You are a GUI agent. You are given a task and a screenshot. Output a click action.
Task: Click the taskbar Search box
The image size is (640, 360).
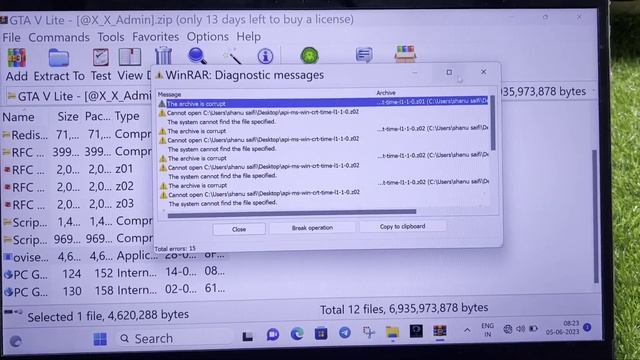(x=176, y=338)
